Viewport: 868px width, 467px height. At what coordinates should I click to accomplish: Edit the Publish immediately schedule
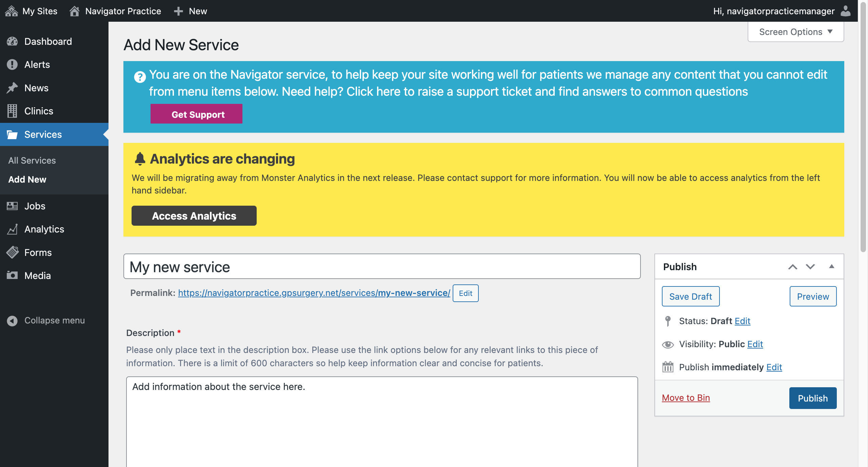[x=774, y=367]
